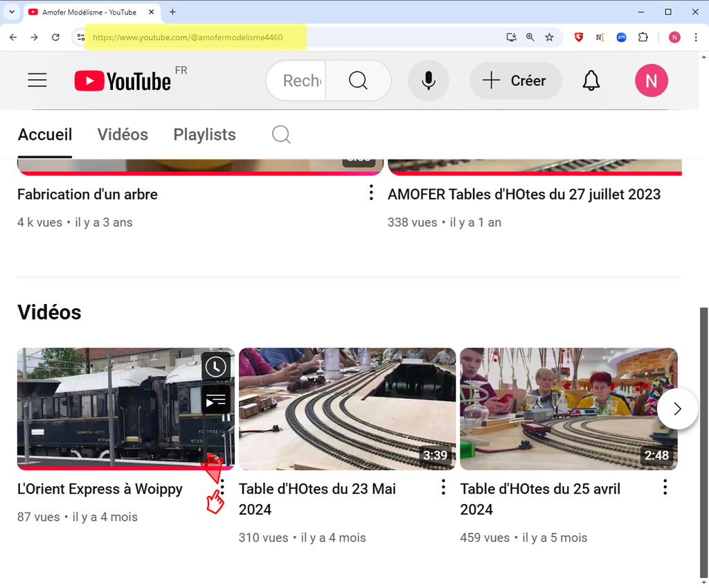Open Table d'HOtes du 23 Mai 2024 title
Viewport: 709px width, 588px height.
tap(317, 499)
